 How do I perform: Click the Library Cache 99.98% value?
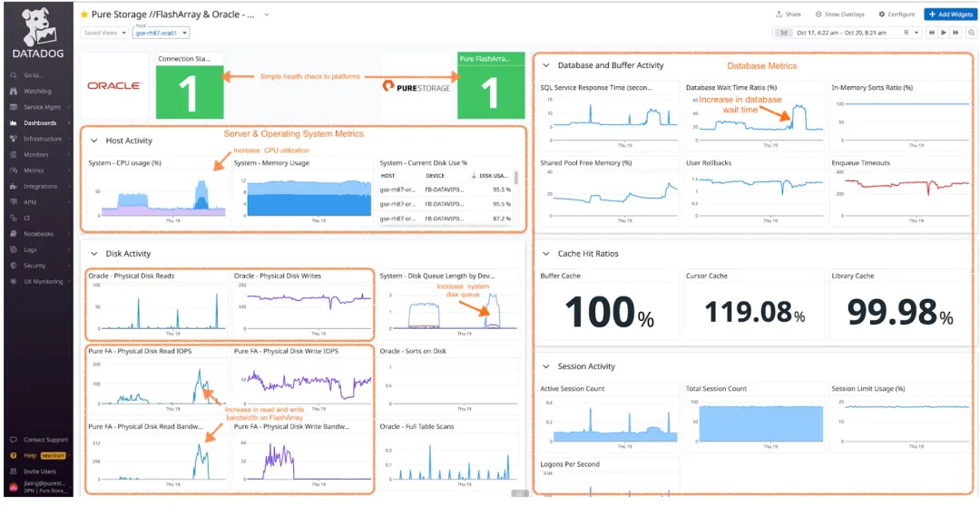pyautogui.click(x=900, y=312)
